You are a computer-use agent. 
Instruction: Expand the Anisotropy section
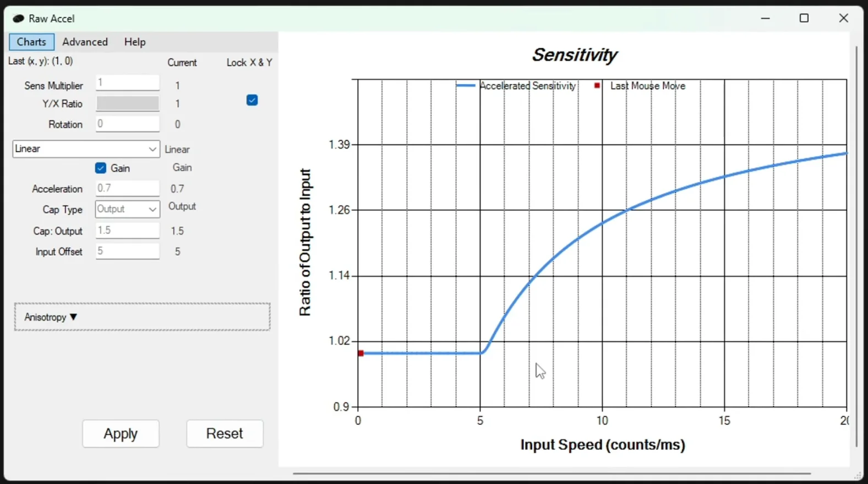point(142,317)
